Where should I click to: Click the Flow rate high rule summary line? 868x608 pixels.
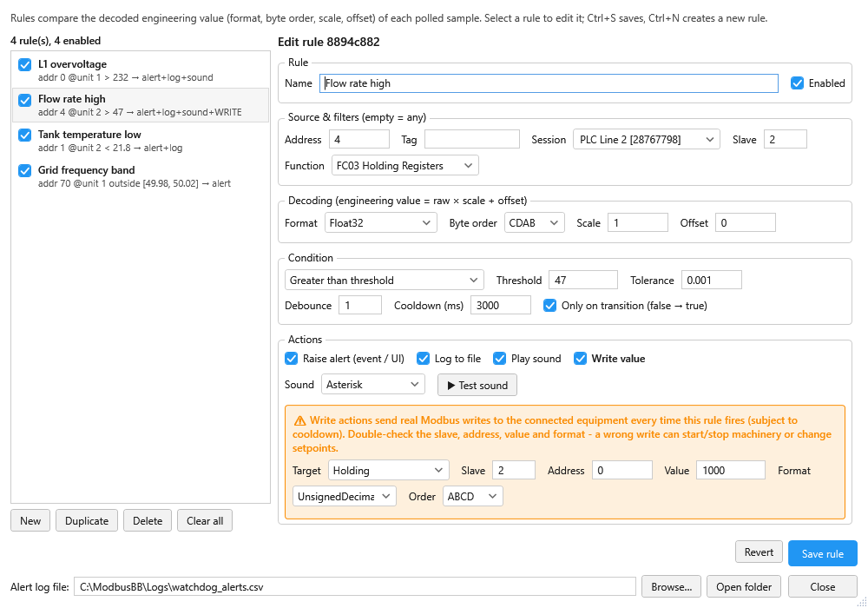coord(140,112)
